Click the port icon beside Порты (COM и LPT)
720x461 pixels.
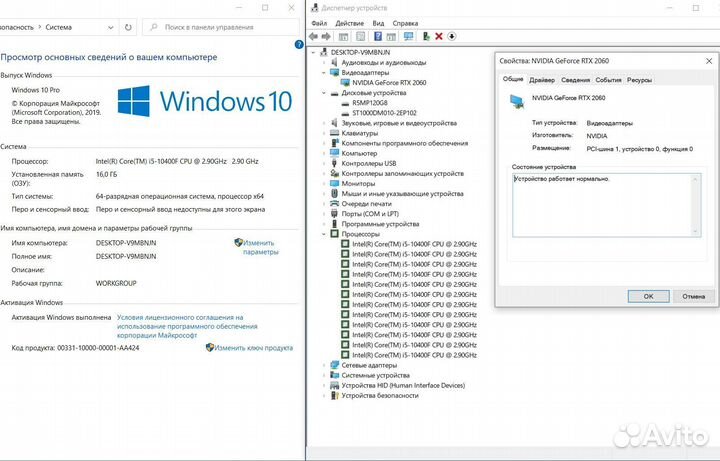[x=334, y=214]
